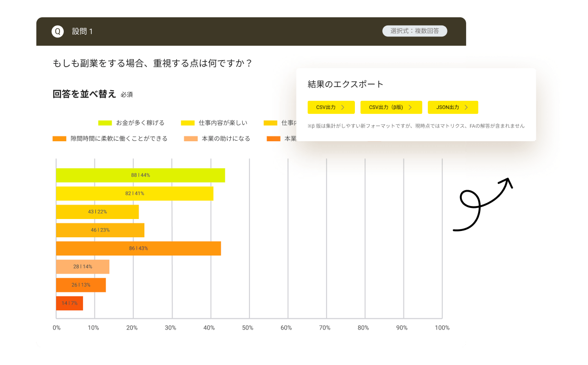The image size is (588, 365).
Task: Click the smallest 14 | 7% bar
Action: [70, 303]
